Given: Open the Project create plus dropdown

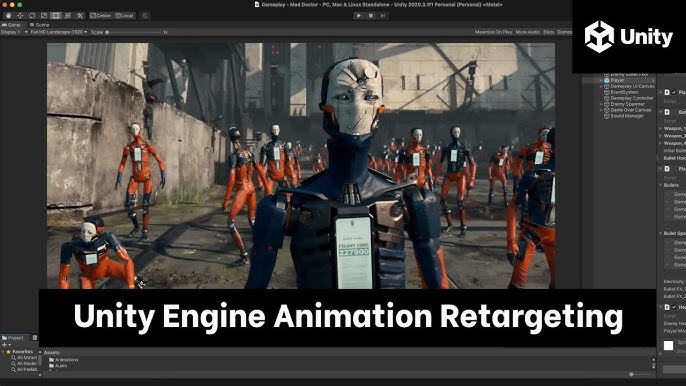Looking at the screenshot, I should pos(6,345).
